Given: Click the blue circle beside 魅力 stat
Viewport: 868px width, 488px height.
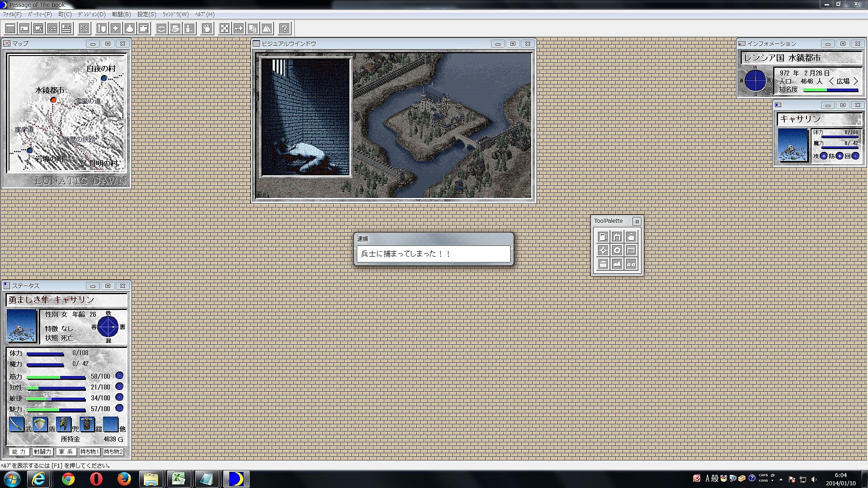Looking at the screenshot, I should 119,408.
